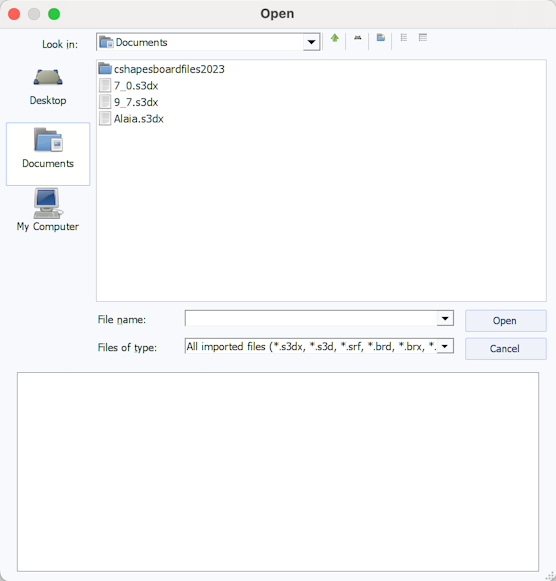Create a new folder via toolbar icon

[380, 37]
